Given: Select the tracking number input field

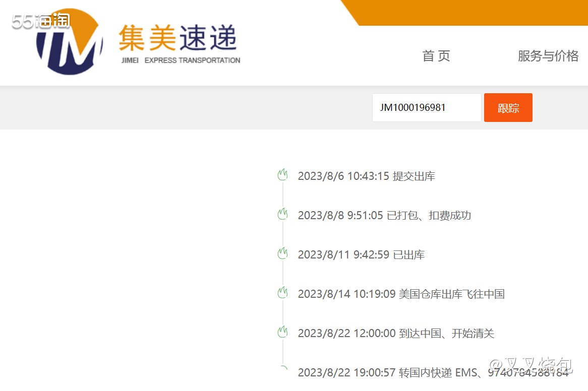Looking at the screenshot, I should (x=426, y=107).
